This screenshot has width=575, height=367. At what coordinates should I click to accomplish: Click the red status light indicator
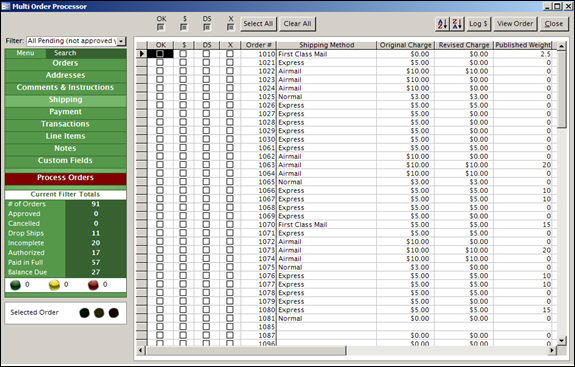click(x=94, y=285)
